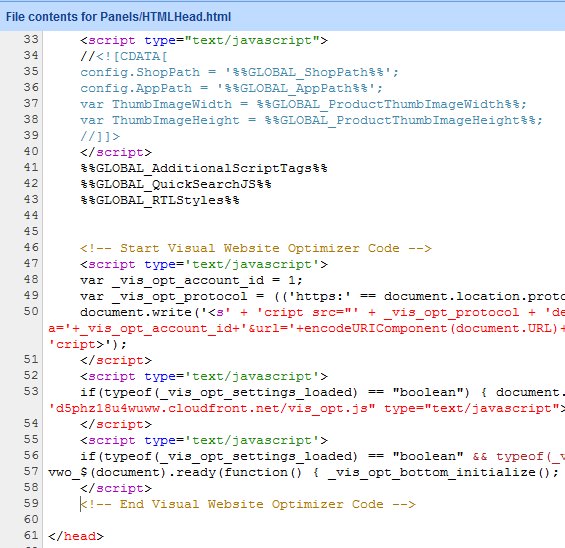The width and height of the screenshot is (565, 548).
Task: Click the vwo_$(document).ready line
Action: point(304,472)
